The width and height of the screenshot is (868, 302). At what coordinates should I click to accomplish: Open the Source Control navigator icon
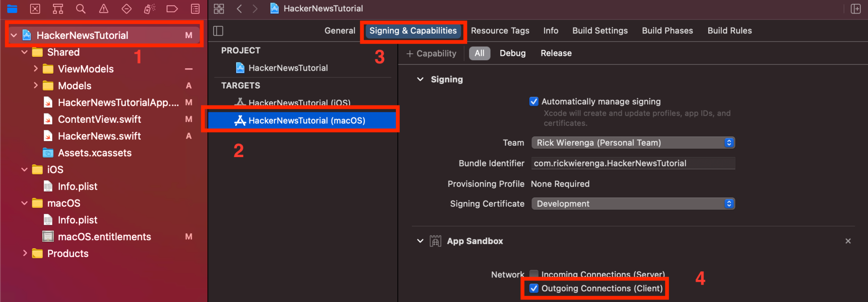tap(35, 8)
